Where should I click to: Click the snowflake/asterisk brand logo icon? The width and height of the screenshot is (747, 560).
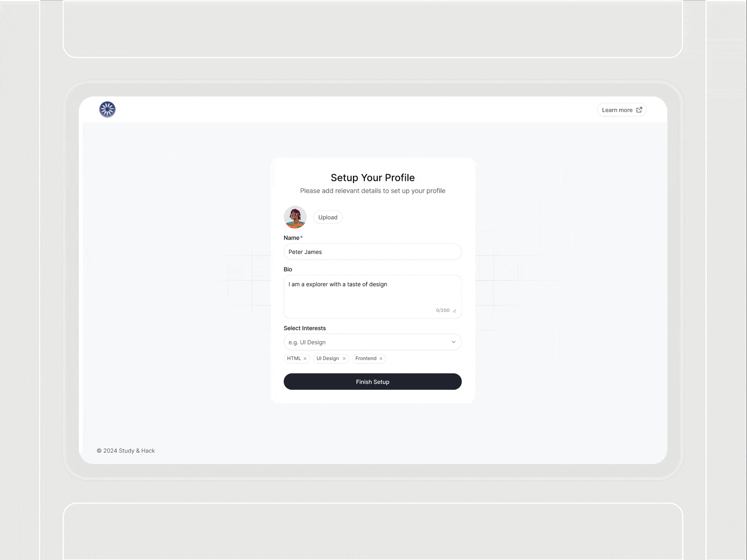pos(108,109)
